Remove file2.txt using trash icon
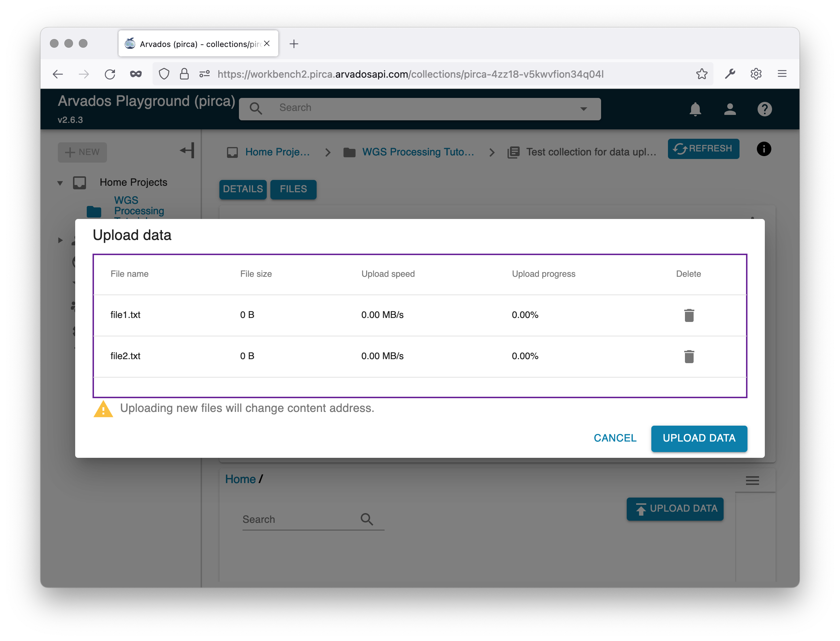This screenshot has height=641, width=840. [689, 356]
